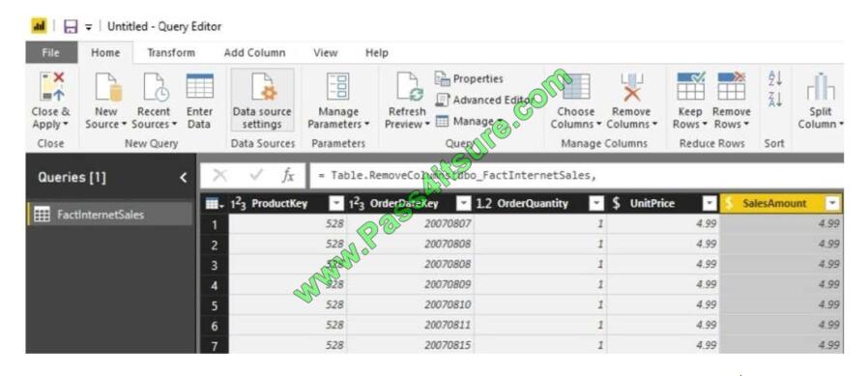Click cell 20070811 in OrderDateKey
The height and width of the screenshot is (376, 868).
point(410,326)
